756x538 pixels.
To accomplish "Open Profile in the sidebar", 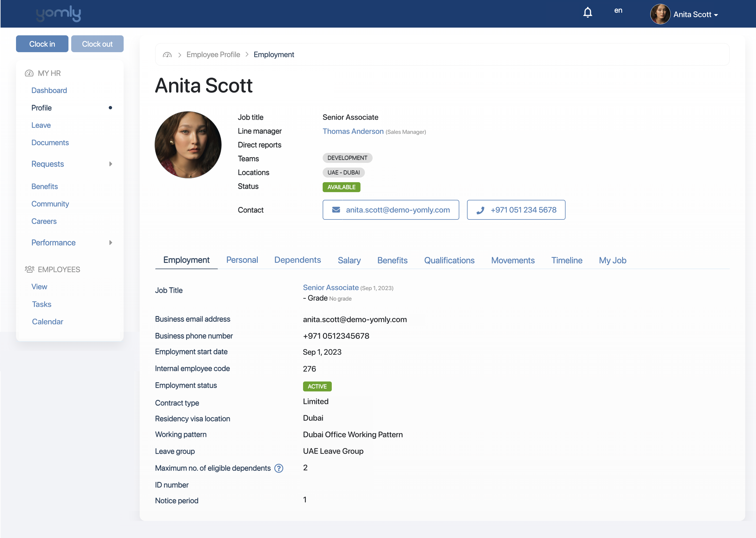I will tap(41, 108).
